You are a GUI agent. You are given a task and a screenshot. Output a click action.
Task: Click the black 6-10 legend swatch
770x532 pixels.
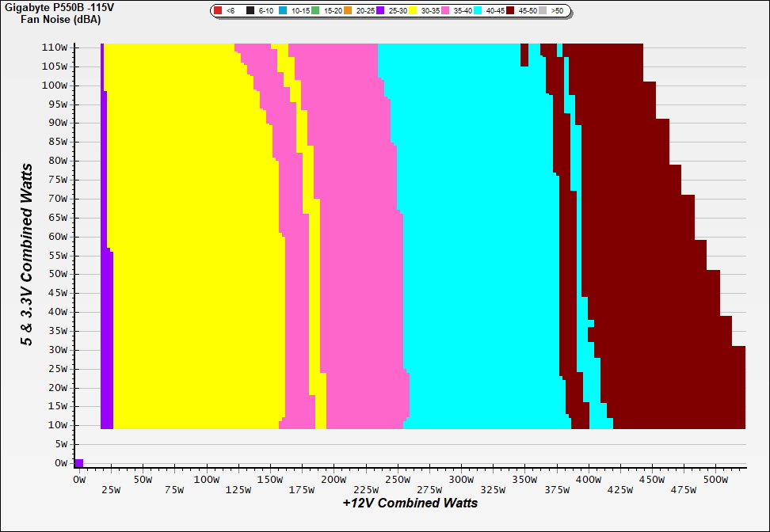(250, 11)
